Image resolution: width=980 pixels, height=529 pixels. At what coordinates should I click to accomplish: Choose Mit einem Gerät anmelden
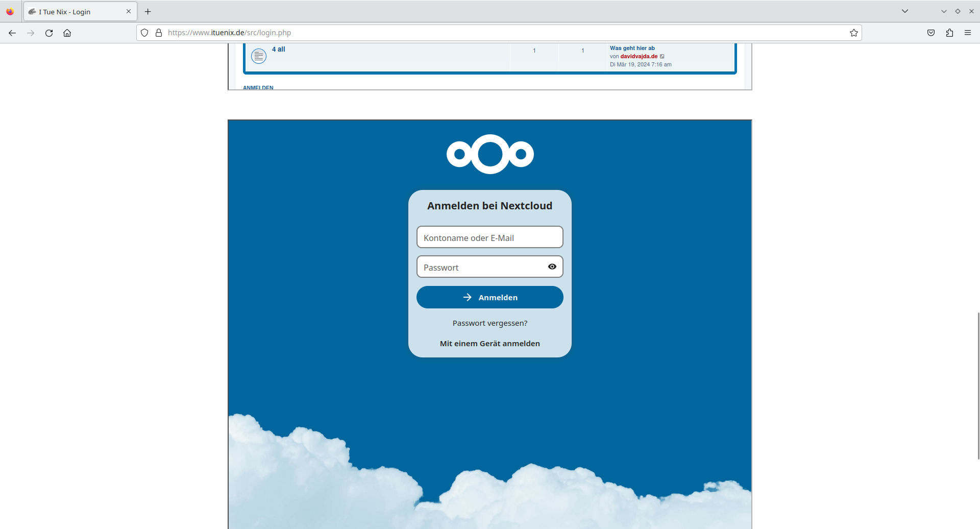coord(489,344)
